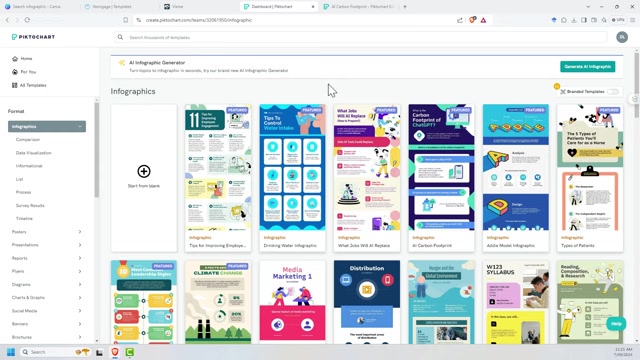The width and height of the screenshot is (640, 360).
Task: Open the share page icon in address bar
Action: (460, 20)
